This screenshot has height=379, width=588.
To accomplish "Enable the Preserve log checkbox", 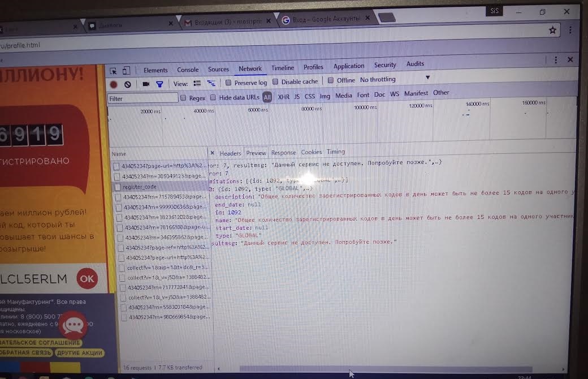I will click(x=228, y=83).
